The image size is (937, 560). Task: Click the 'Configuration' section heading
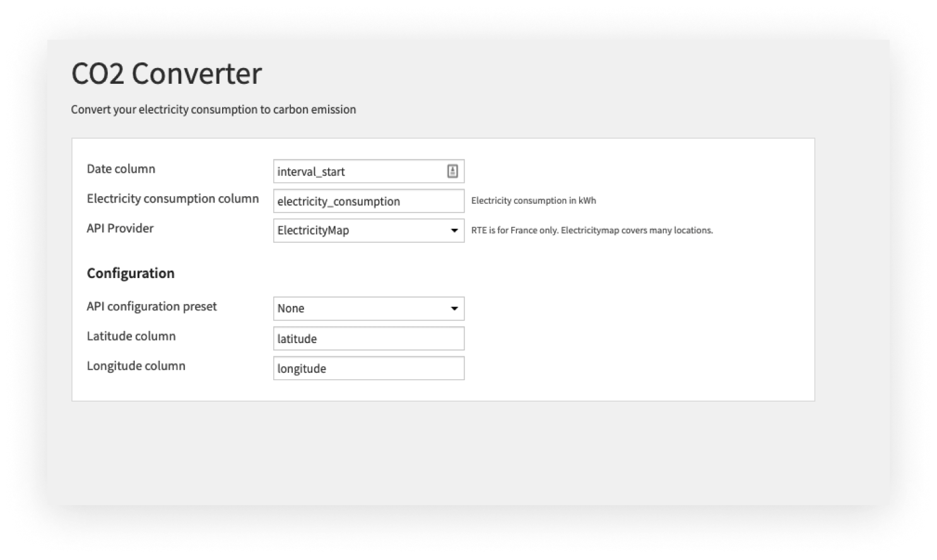coord(131,273)
